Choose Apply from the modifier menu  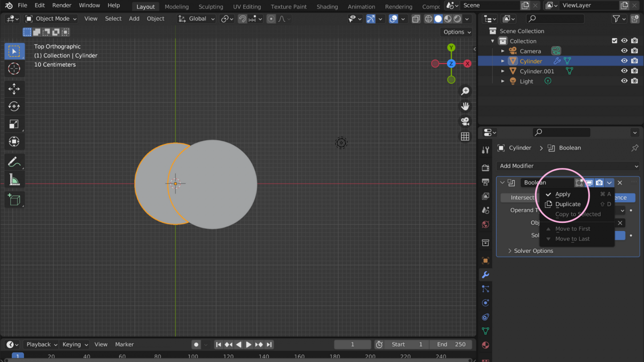tap(563, 194)
